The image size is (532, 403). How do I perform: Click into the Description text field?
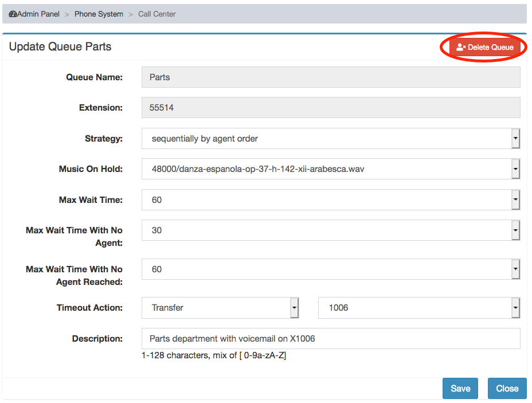331,339
